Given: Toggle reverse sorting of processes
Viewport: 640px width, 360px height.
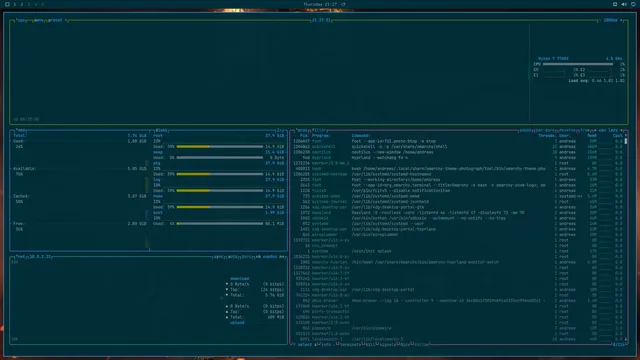Looking at the screenshot, I should [x=567, y=131].
